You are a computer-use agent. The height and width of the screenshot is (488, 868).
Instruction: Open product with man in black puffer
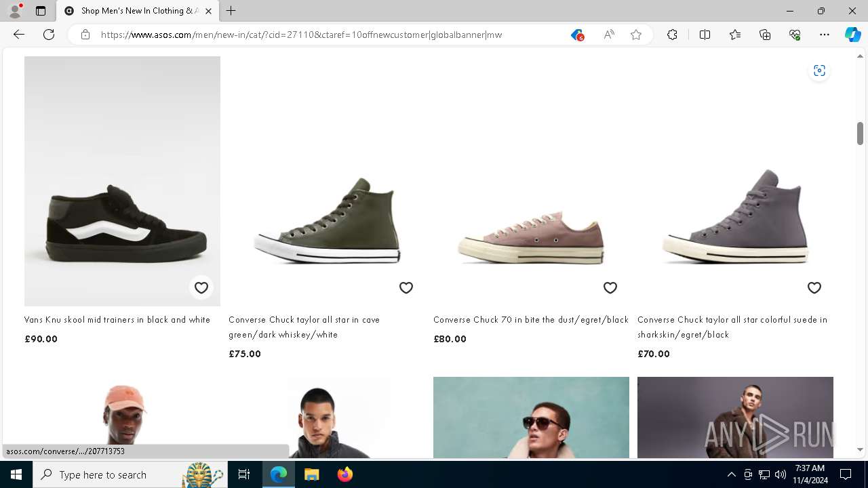[326, 418]
